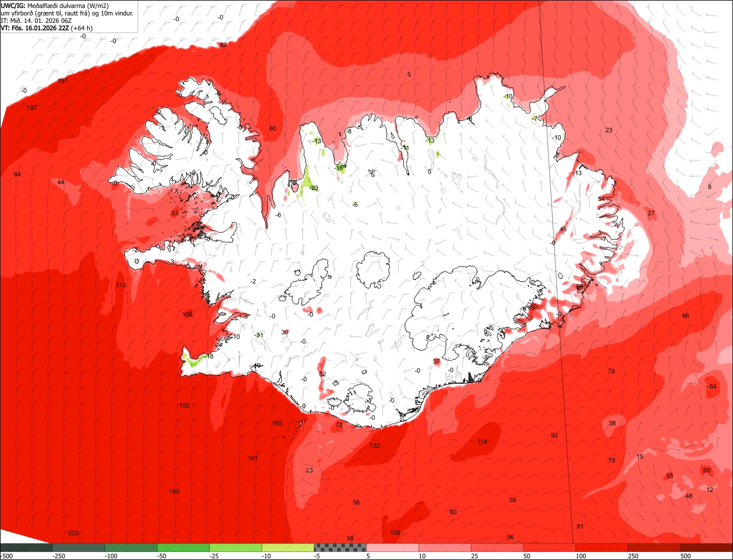Image resolution: width=733 pixels, height=560 pixels.
Task: Click the map value '52'
Action: [x=322, y=374]
